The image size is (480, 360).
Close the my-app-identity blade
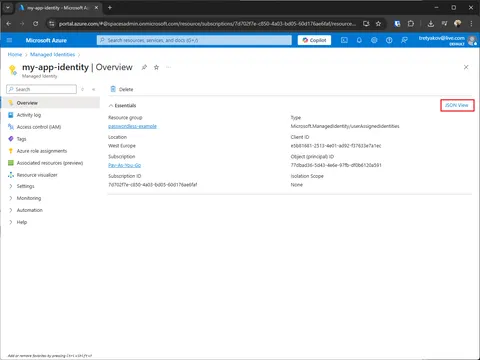[x=466, y=67]
